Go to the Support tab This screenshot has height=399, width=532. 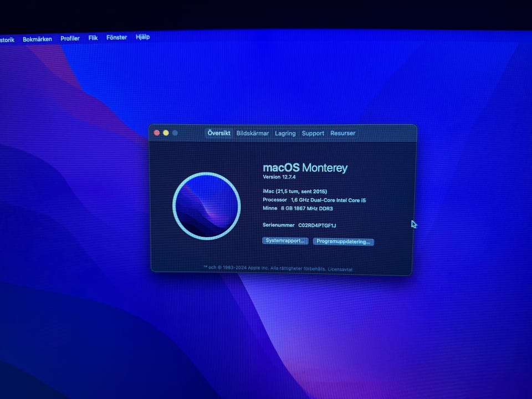tap(313, 134)
